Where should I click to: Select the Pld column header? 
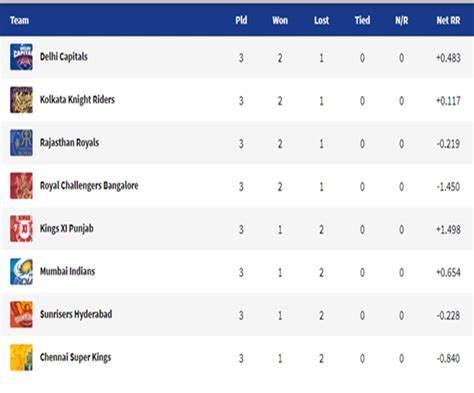click(241, 20)
